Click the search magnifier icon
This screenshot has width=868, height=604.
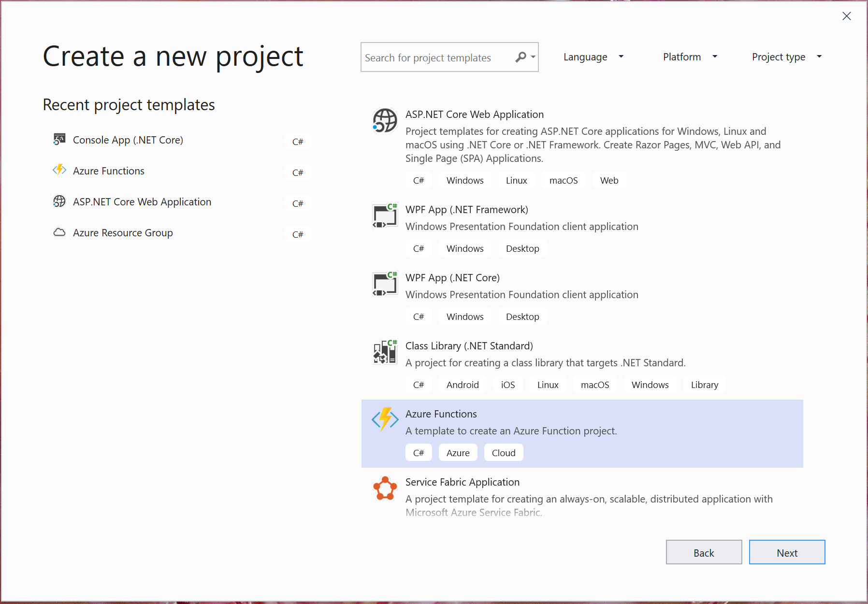[521, 57]
